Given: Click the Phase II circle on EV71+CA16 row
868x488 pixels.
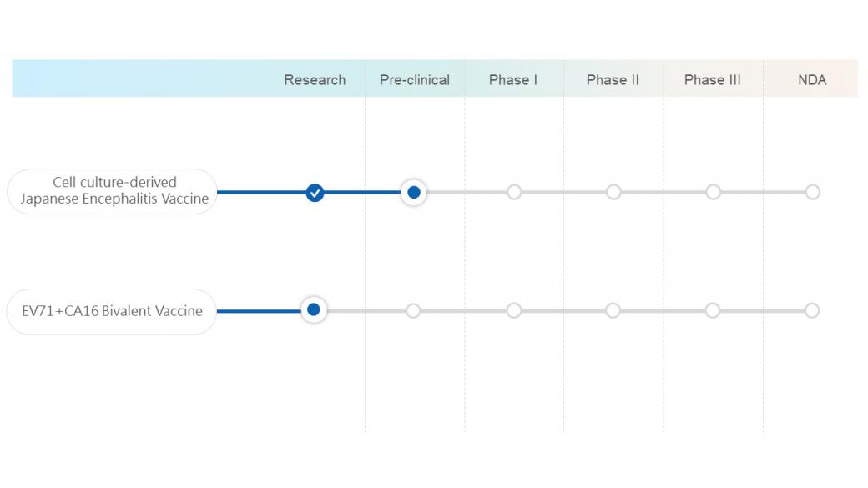Looking at the screenshot, I should [613, 310].
